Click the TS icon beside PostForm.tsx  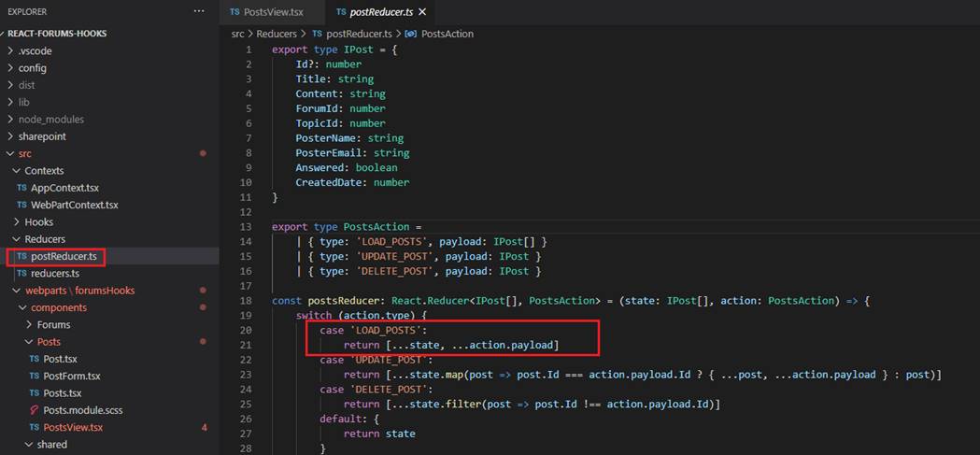pyautogui.click(x=35, y=376)
